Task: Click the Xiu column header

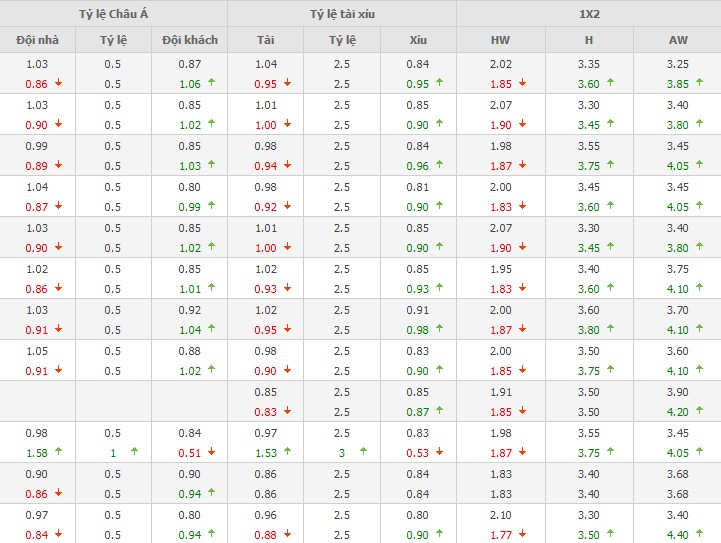Action: [418, 40]
